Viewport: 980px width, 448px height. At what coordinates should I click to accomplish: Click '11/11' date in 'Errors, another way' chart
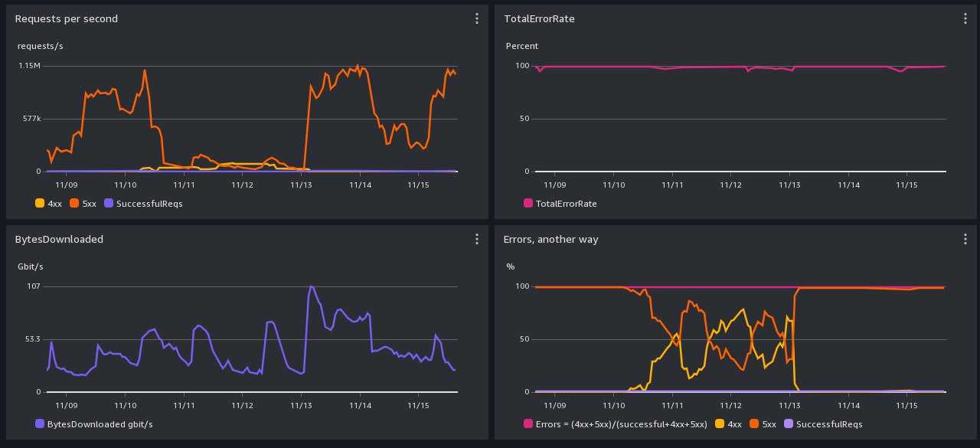tap(672, 405)
